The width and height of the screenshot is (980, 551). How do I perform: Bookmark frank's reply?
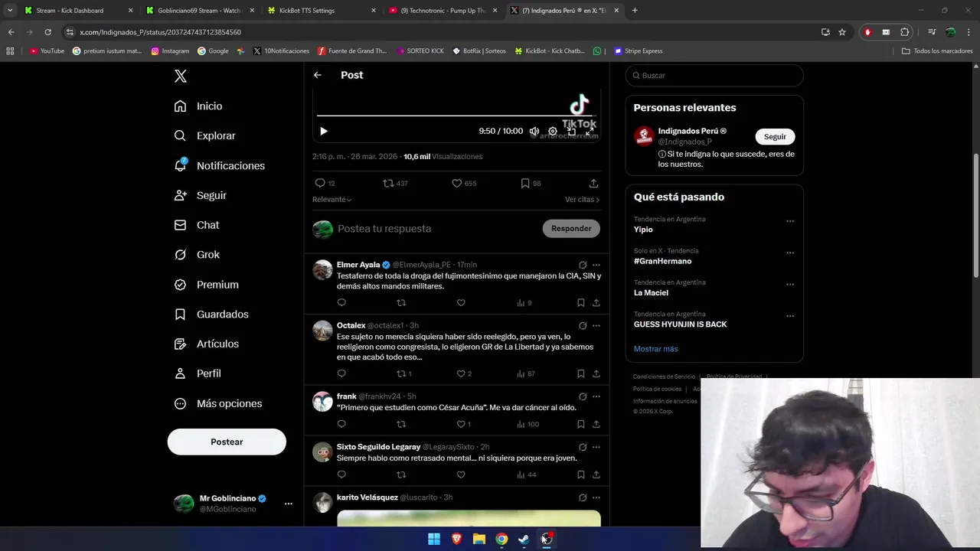click(x=581, y=424)
